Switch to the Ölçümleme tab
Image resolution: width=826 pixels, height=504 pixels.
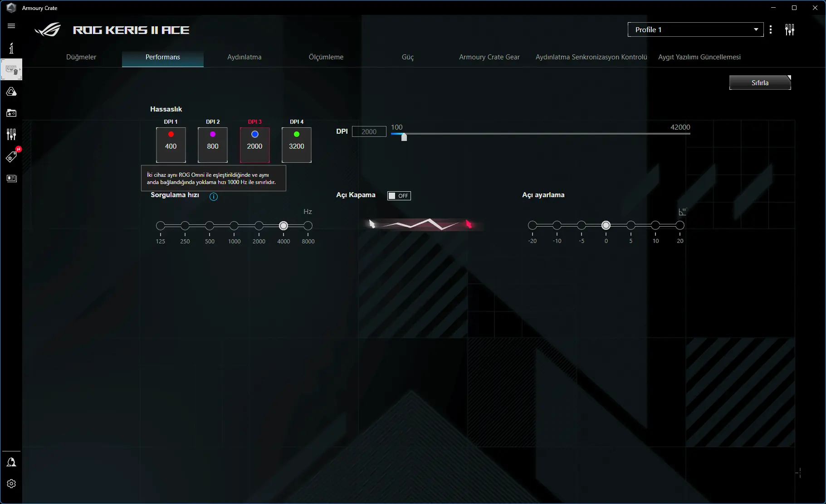tap(326, 57)
